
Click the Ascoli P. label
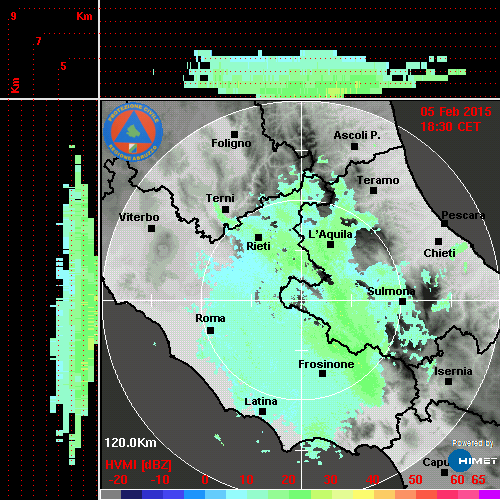tap(357, 135)
